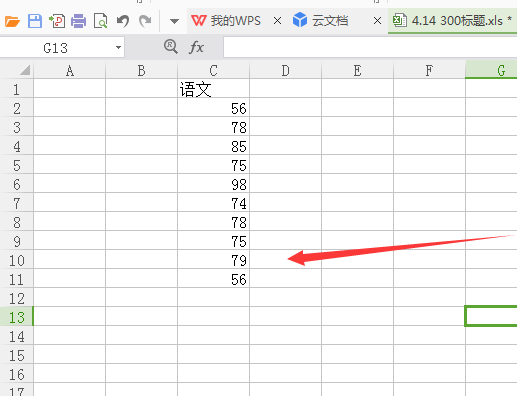This screenshot has height=396, width=517.
Task: Switch to the 我的WPS tab
Action: click(226, 21)
